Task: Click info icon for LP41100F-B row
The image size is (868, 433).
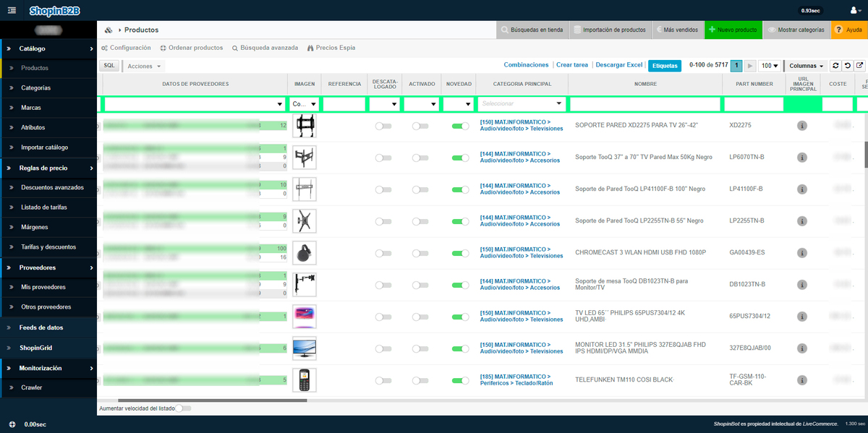Action: click(802, 189)
